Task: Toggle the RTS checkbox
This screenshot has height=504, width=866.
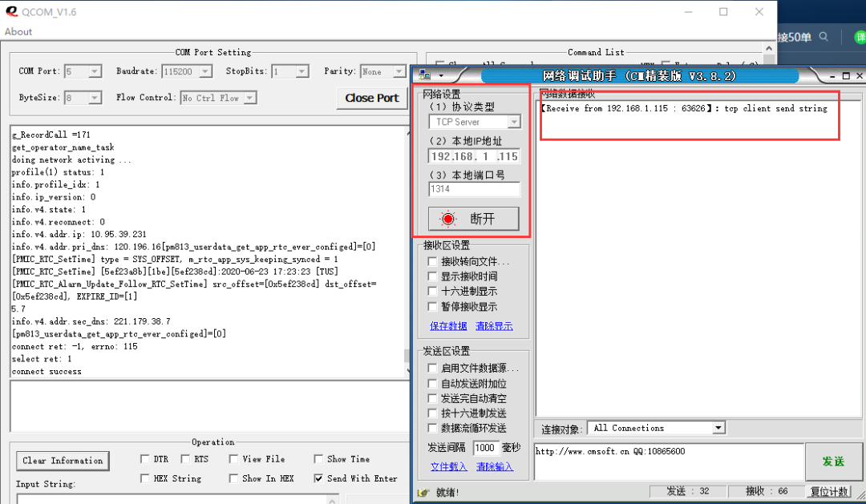Action: point(185,459)
